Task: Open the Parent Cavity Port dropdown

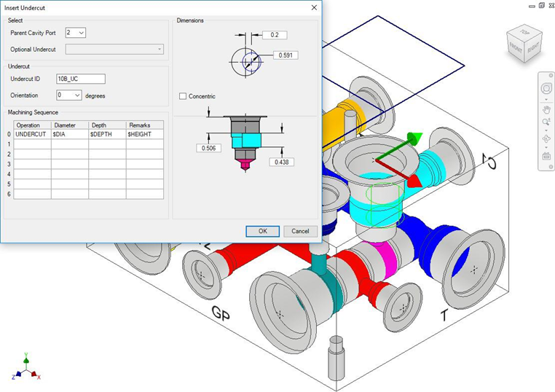Action: click(x=76, y=33)
